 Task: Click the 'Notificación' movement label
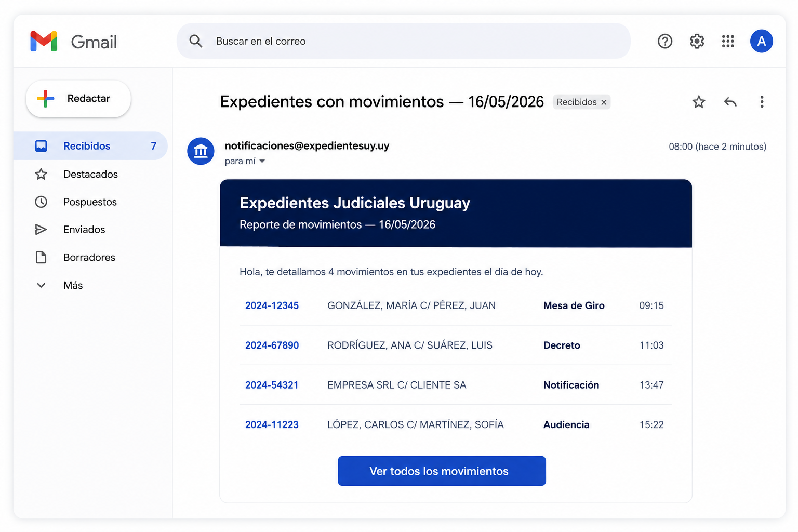click(x=571, y=385)
